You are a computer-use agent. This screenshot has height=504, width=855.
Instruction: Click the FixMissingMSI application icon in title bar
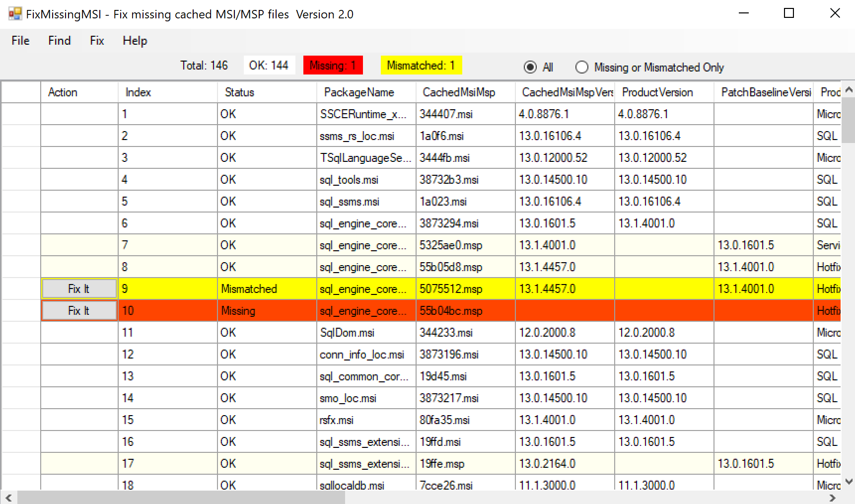tap(15, 13)
